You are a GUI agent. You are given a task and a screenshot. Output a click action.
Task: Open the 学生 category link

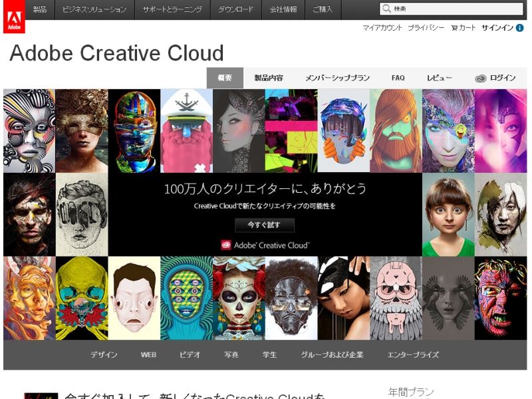tap(270, 354)
